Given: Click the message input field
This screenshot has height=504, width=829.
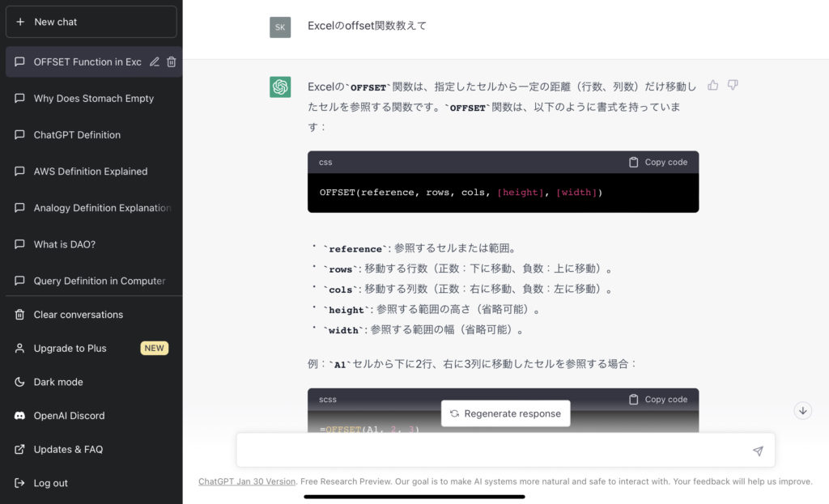Looking at the screenshot, I should [x=494, y=451].
